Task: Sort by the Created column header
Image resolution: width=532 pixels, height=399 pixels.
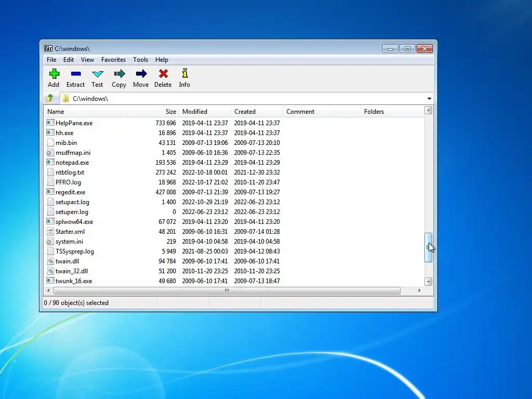Action: click(x=257, y=112)
